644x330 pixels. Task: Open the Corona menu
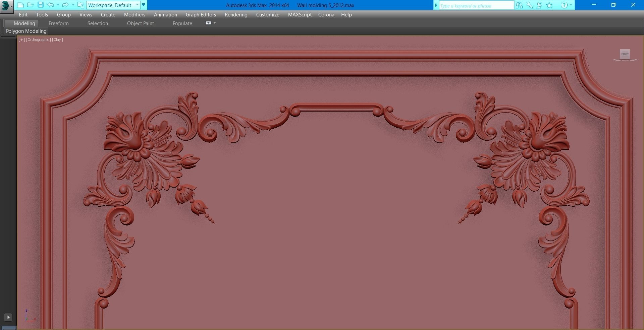click(x=326, y=15)
